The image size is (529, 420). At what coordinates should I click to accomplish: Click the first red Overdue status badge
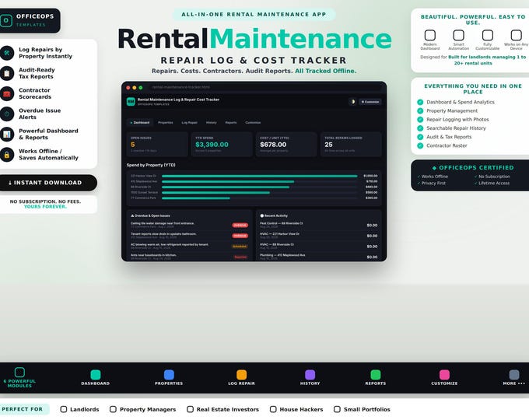tap(240, 225)
